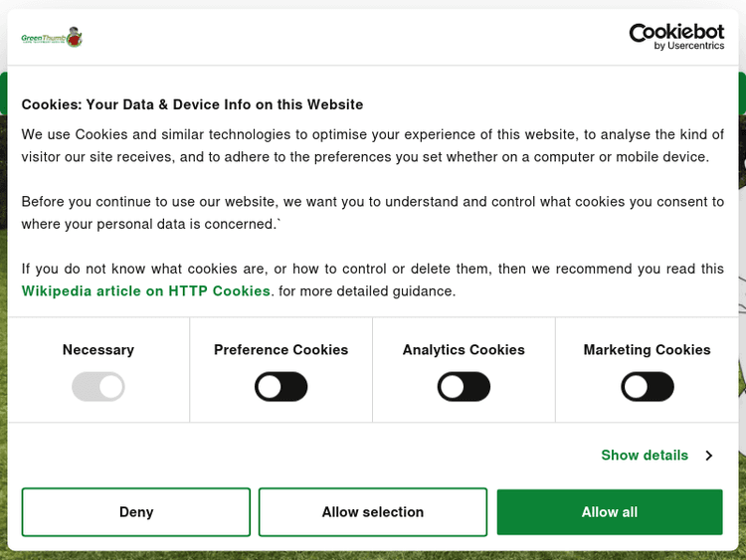
Task: Click the cookies dialog heading text
Action: tap(192, 104)
